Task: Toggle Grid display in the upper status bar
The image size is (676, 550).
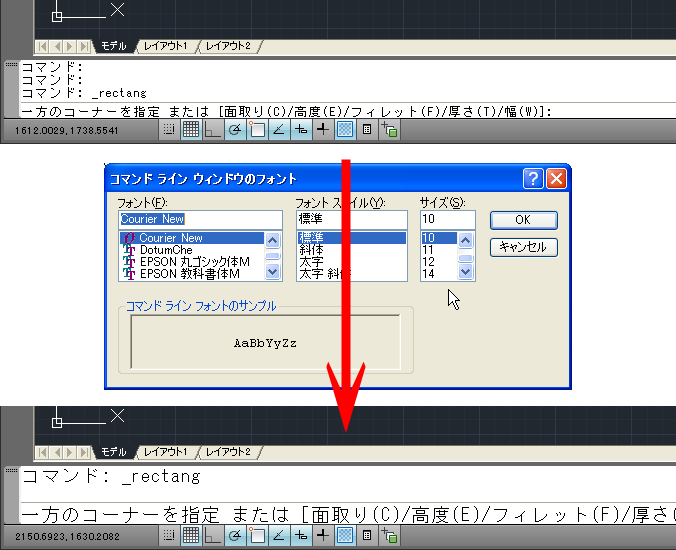Action: pos(190,130)
